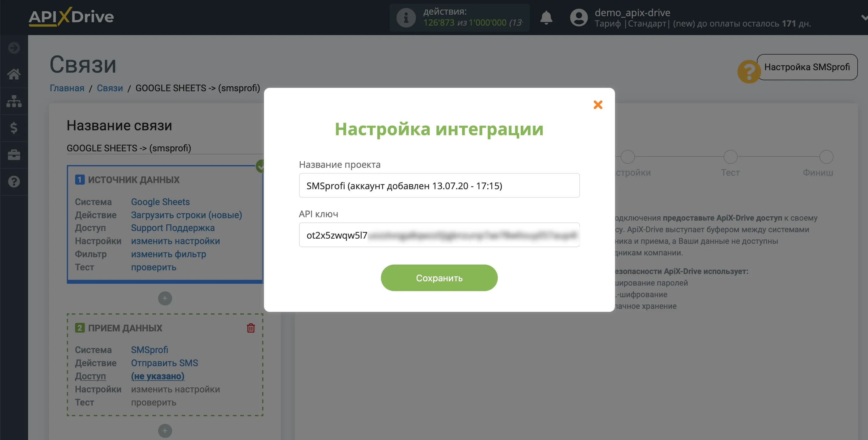This screenshot has width=868, height=440.
Task: Open the demo_apix-drive account name
Action: [632, 13]
